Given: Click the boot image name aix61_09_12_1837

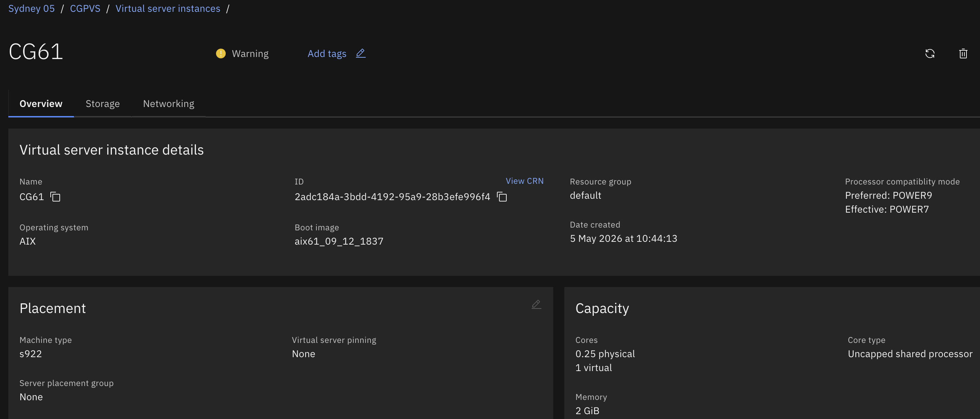Looking at the screenshot, I should [339, 241].
